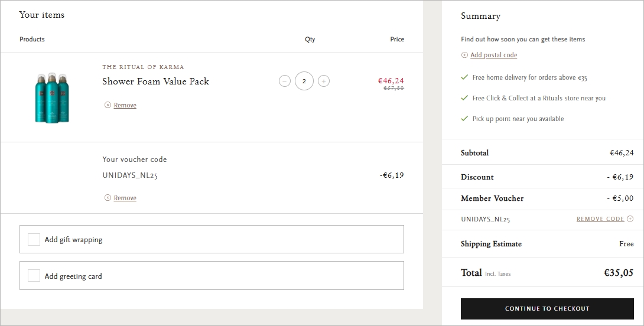The height and width of the screenshot is (326, 644).
Task: Click the remove icon under voucher code
Action: coord(108,198)
